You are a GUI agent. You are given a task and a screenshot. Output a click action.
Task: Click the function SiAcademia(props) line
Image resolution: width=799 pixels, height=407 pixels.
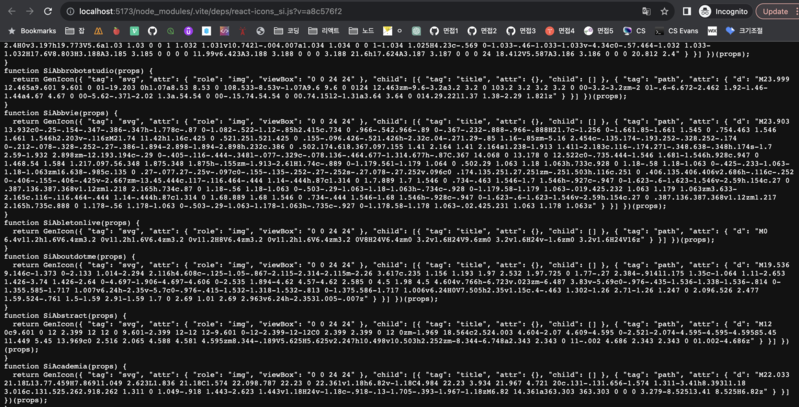[66, 366]
